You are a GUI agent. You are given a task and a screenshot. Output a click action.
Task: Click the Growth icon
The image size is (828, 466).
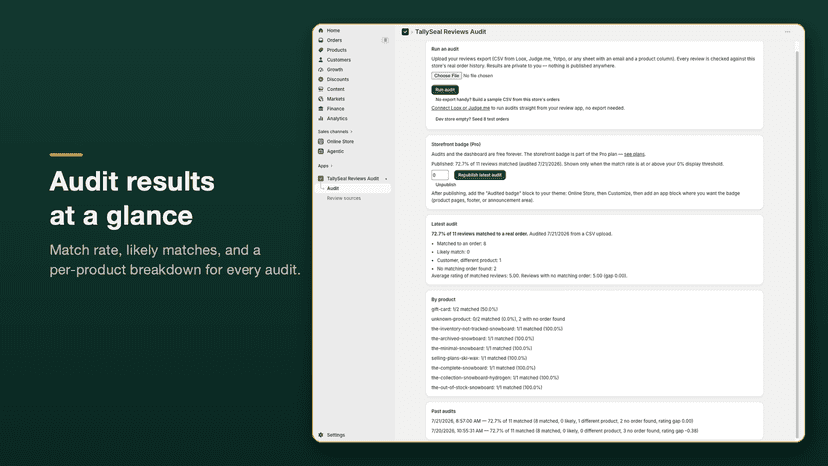pyautogui.click(x=321, y=70)
